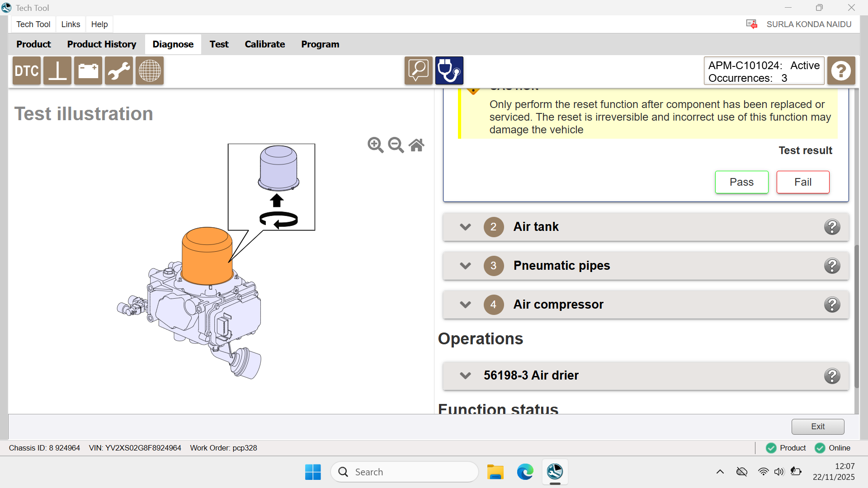Click the sensor values toolbar icon

57,71
